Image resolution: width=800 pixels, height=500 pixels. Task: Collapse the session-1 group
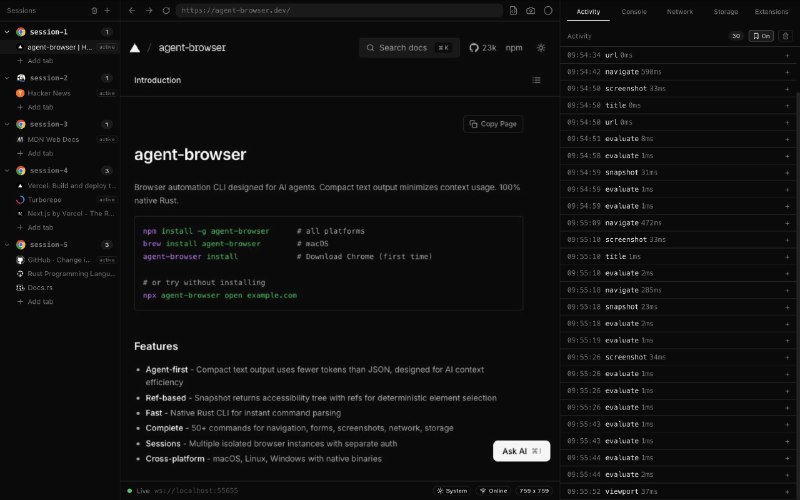(x=7, y=32)
